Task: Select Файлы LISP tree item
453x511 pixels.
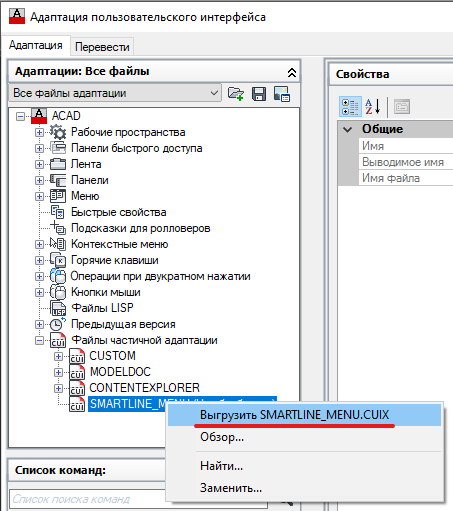Action: [102, 308]
